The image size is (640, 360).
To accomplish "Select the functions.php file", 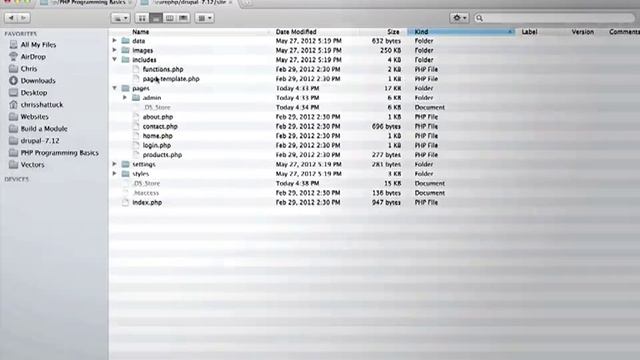I will coord(163,69).
